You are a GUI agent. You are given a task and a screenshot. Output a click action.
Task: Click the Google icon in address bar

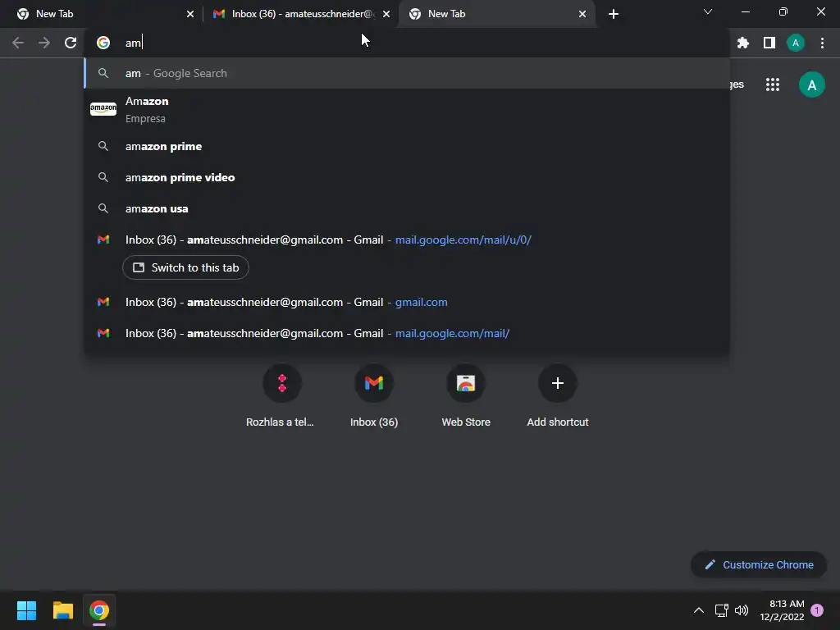pyautogui.click(x=103, y=43)
